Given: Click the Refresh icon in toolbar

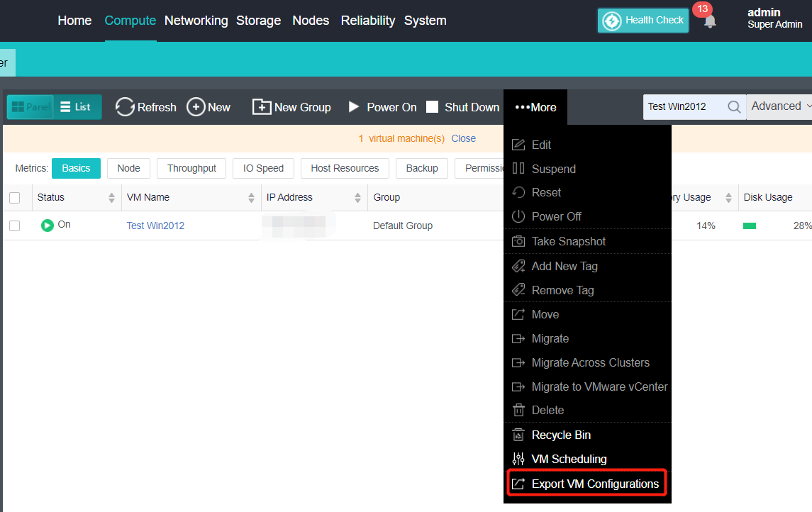Looking at the screenshot, I should pos(125,107).
